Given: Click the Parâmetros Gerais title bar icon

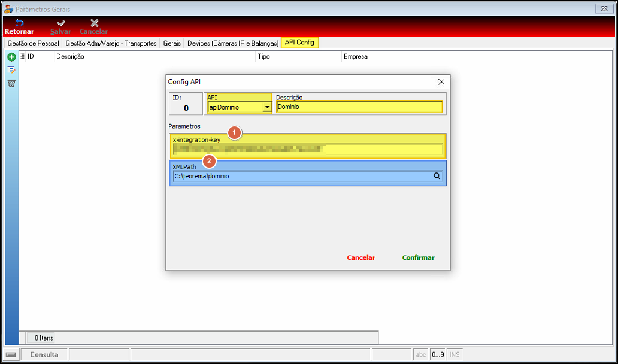Looking at the screenshot, I should [8, 8].
